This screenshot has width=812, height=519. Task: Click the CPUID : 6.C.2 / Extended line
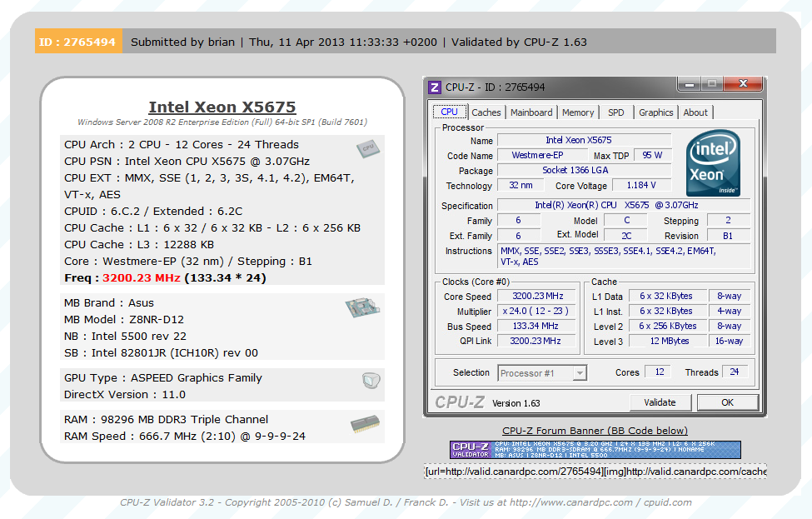pyautogui.click(x=153, y=212)
